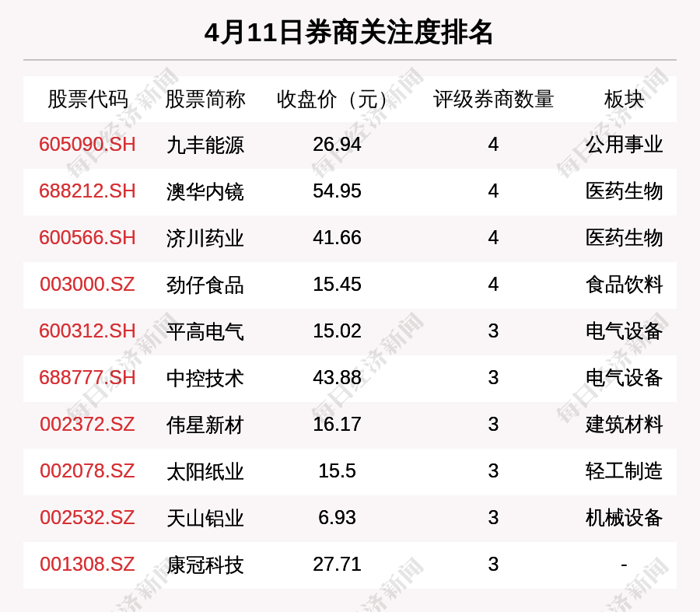Open stock code 688777.SH
700x612 pixels.
87,378
